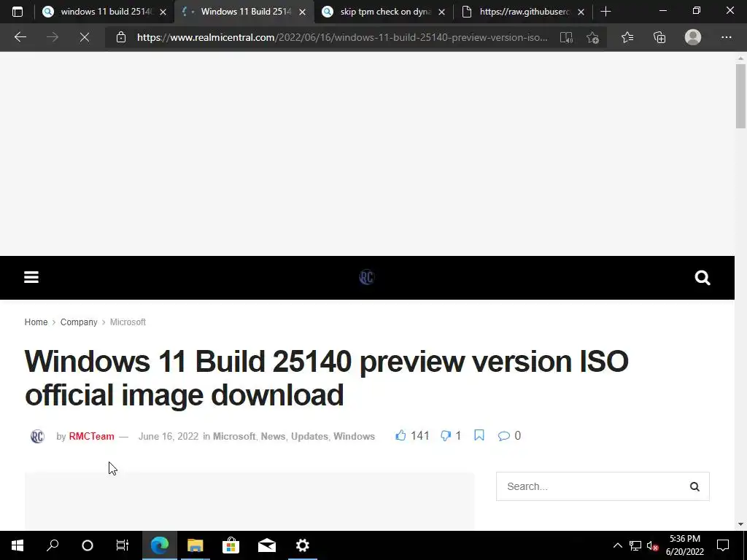Viewport: 747px width, 560px height.
Task: Bookmark this article
Action: [x=479, y=435]
